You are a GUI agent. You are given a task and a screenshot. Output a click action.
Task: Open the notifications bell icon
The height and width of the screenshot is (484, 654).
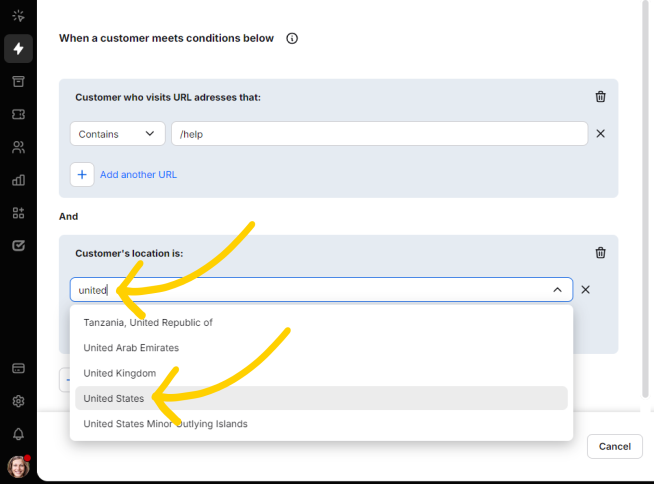point(18,434)
